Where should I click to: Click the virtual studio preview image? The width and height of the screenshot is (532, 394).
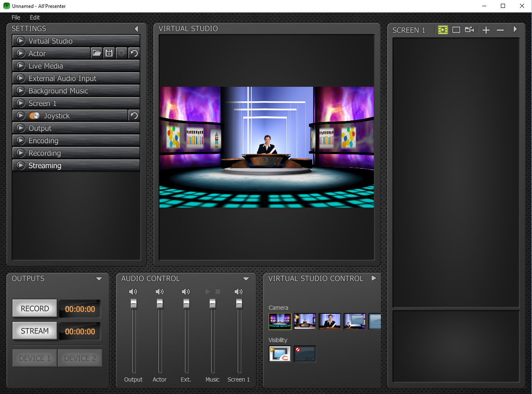[267, 147]
